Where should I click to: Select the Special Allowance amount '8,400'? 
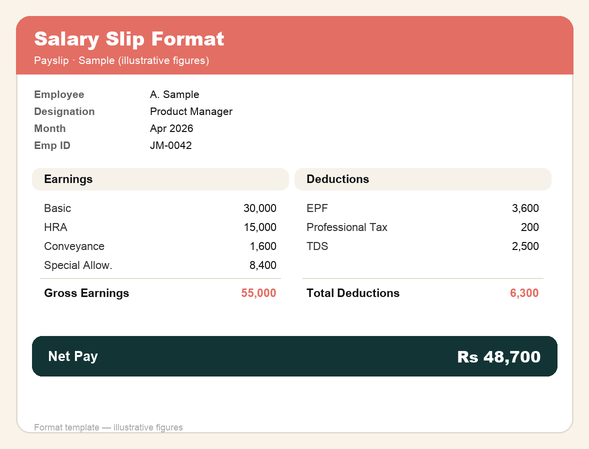263,265
